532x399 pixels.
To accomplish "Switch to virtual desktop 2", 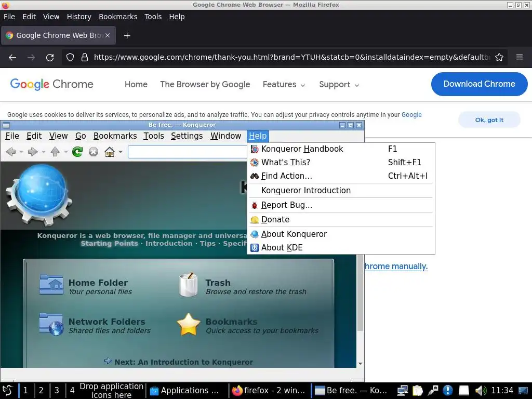I will pyautogui.click(x=41, y=391).
